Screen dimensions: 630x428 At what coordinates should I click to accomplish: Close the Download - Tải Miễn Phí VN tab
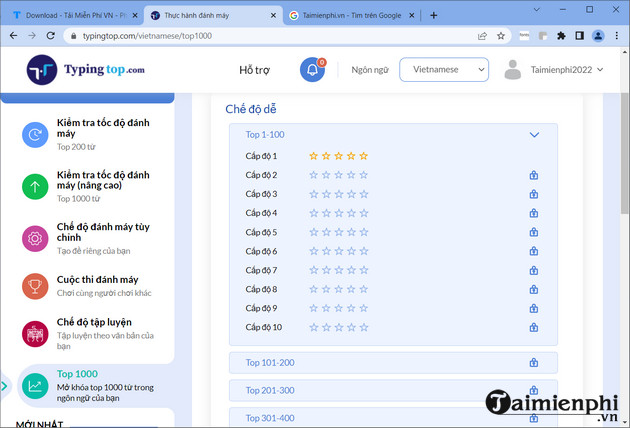coord(135,16)
